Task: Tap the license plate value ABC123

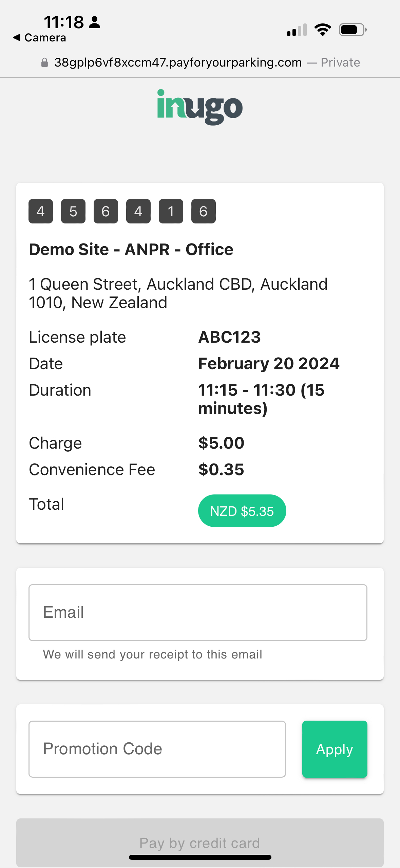Action: pos(229,337)
